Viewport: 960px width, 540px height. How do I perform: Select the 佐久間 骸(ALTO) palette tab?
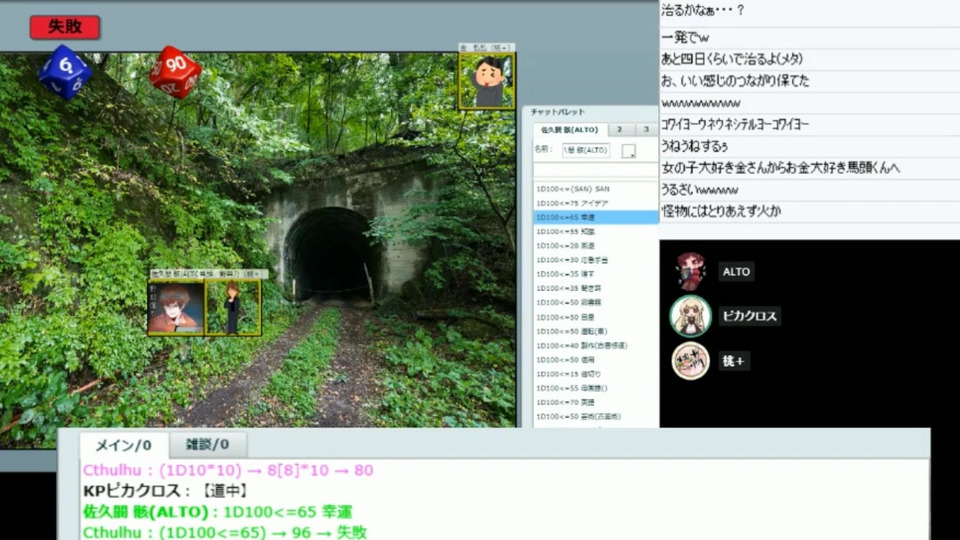coord(569,130)
